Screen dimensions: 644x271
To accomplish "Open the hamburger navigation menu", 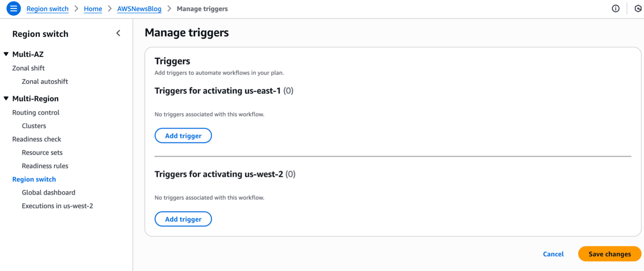I will (x=14, y=8).
